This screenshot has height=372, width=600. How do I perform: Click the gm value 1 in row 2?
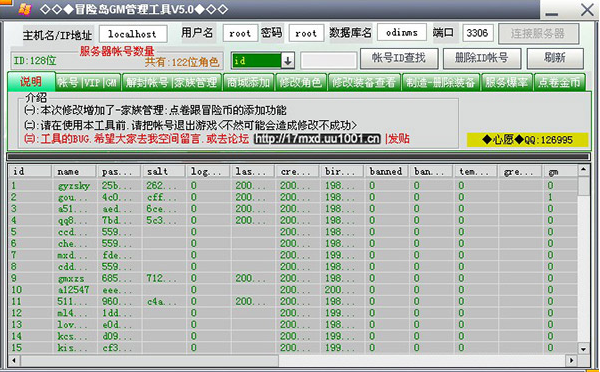[x=550, y=197]
